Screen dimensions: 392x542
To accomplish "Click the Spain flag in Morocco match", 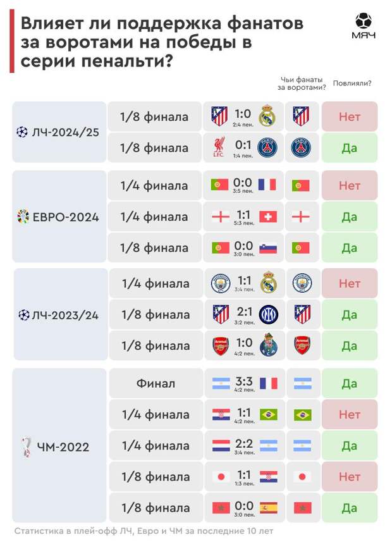I will (269, 508).
